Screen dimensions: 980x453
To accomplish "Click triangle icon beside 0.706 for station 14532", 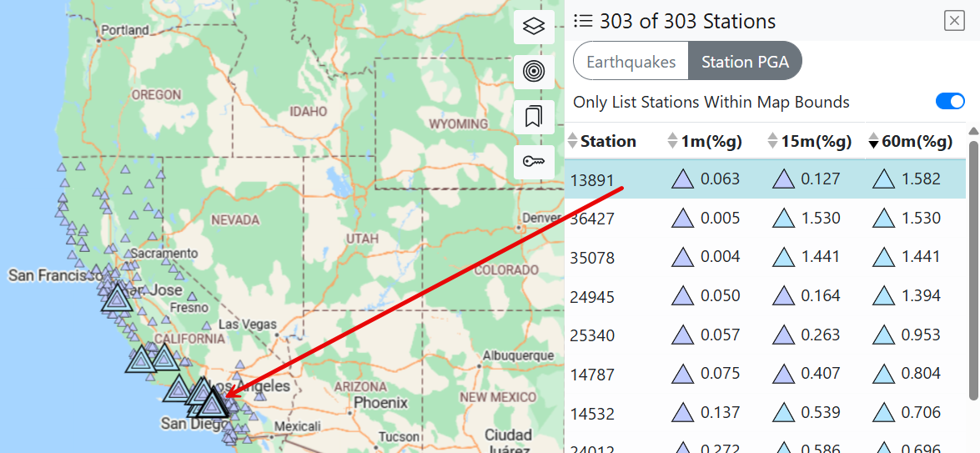I will coord(884,413).
